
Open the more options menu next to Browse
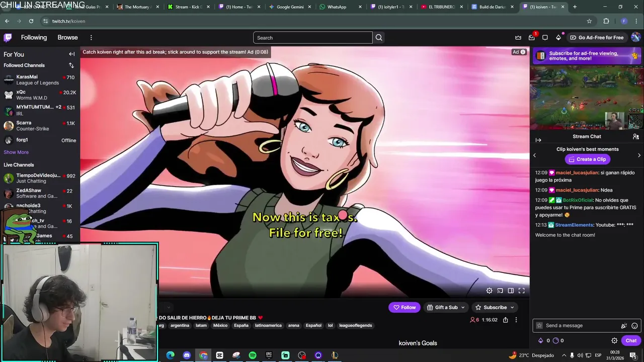(91, 38)
